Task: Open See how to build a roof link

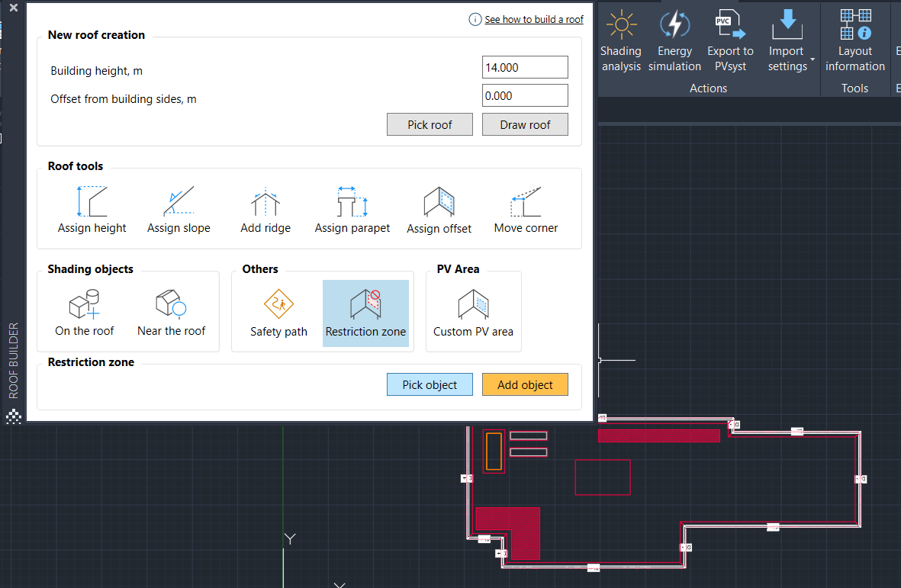Action: pyautogui.click(x=534, y=20)
